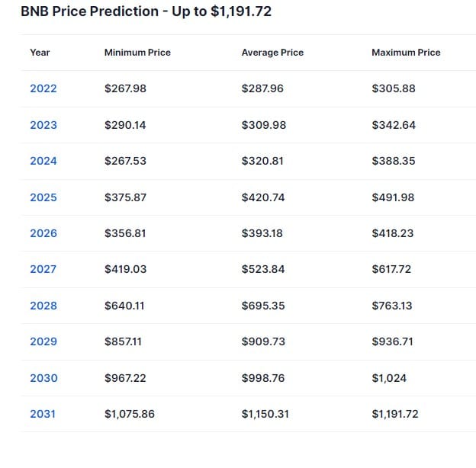Follow the 2024 year link

pyautogui.click(x=43, y=161)
